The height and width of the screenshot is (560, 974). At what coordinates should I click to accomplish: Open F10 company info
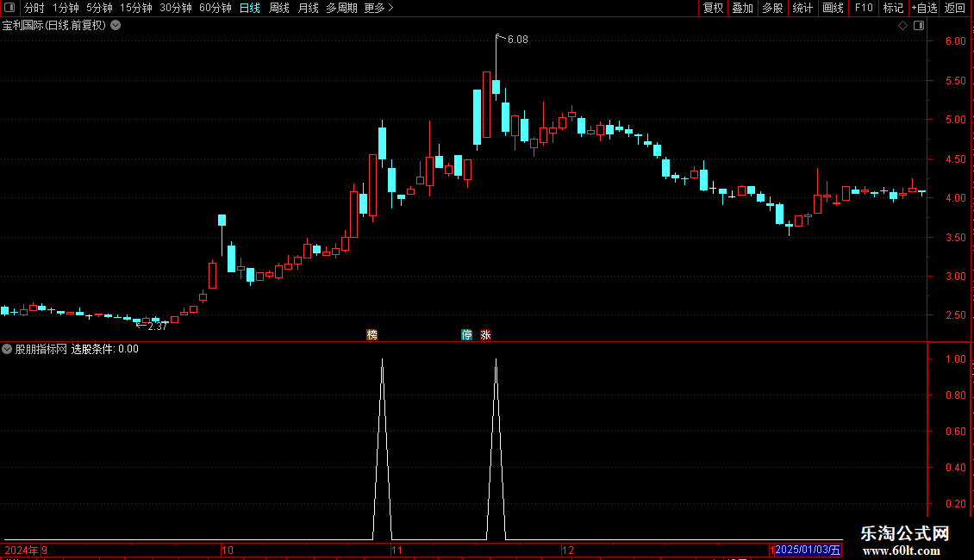click(x=864, y=8)
